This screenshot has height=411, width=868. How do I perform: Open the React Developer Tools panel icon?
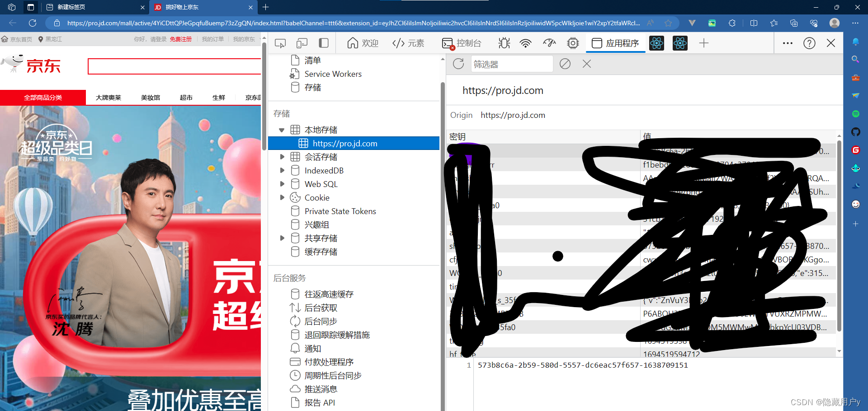(x=657, y=43)
